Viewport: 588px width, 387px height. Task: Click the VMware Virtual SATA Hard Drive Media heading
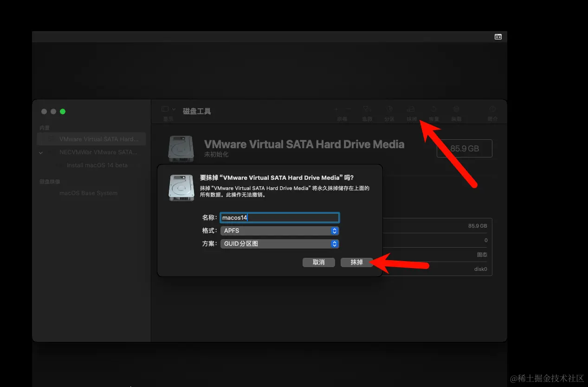tap(304, 144)
